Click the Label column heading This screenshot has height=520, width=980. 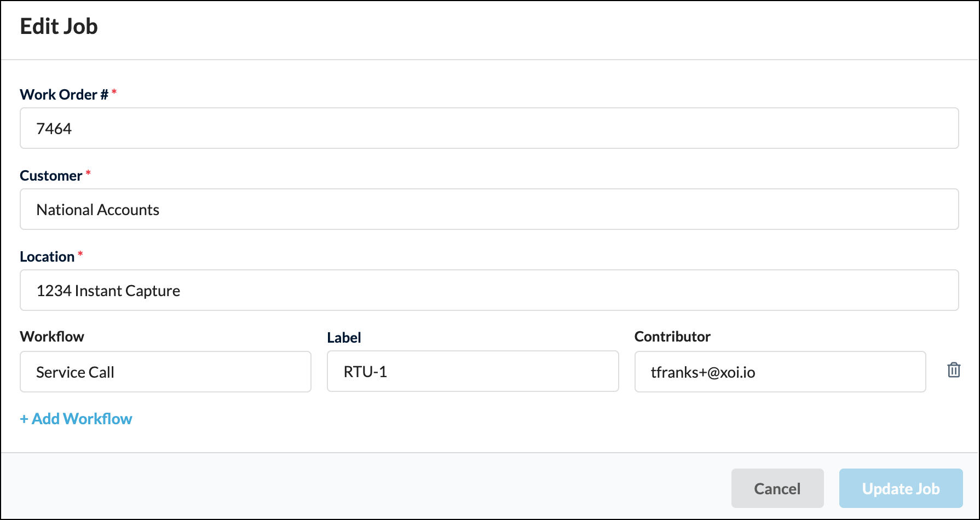(x=344, y=338)
